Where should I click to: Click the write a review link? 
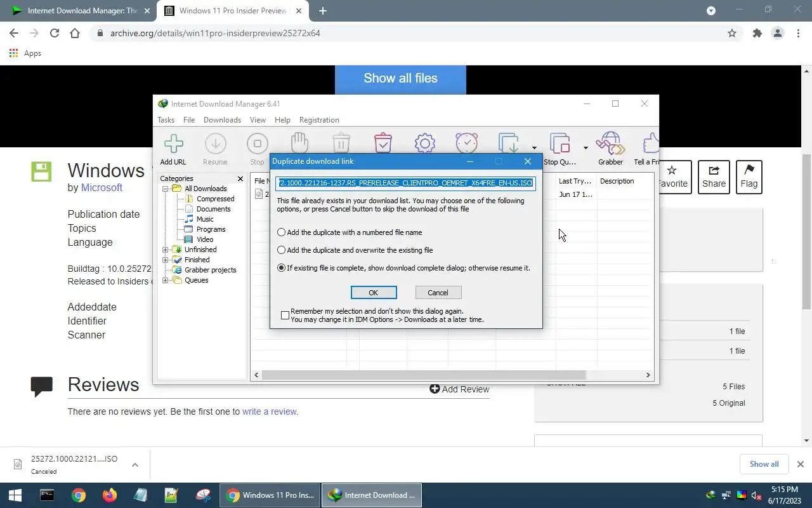pyautogui.click(x=270, y=411)
